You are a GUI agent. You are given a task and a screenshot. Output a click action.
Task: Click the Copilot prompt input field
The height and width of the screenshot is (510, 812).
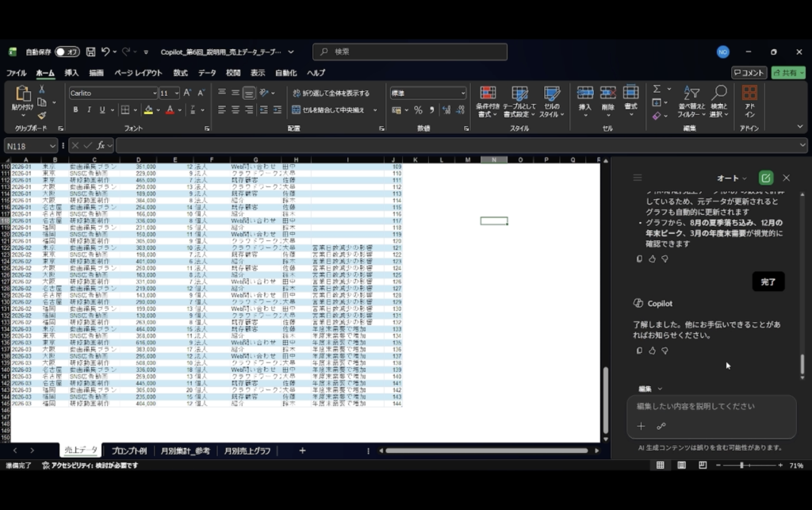(x=711, y=406)
